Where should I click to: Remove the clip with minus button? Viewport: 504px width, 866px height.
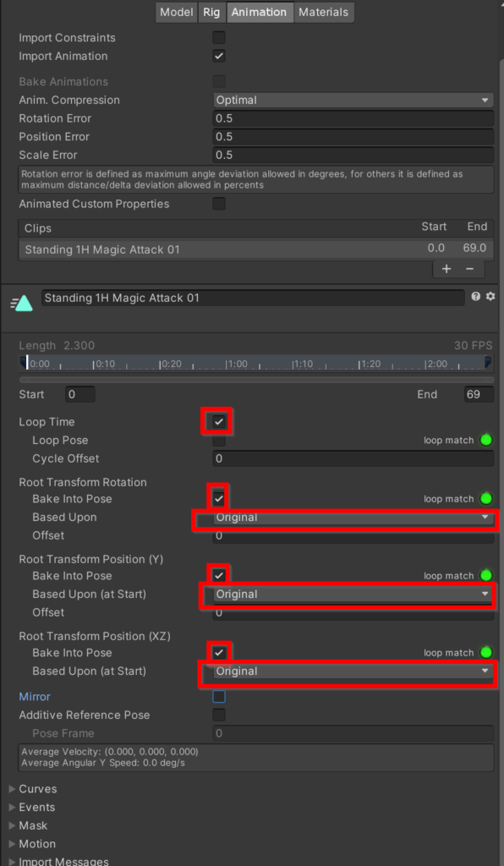[470, 269]
